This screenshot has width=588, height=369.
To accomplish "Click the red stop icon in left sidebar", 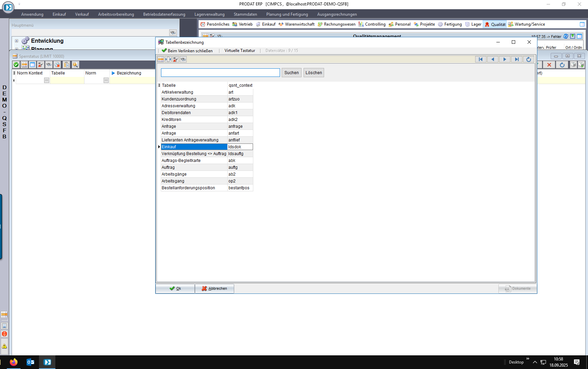I will tap(4, 334).
